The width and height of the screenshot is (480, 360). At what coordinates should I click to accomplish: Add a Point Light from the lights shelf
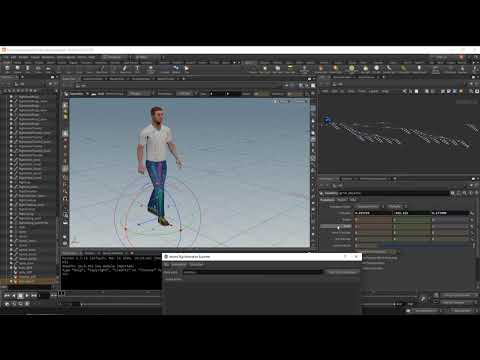265,69
